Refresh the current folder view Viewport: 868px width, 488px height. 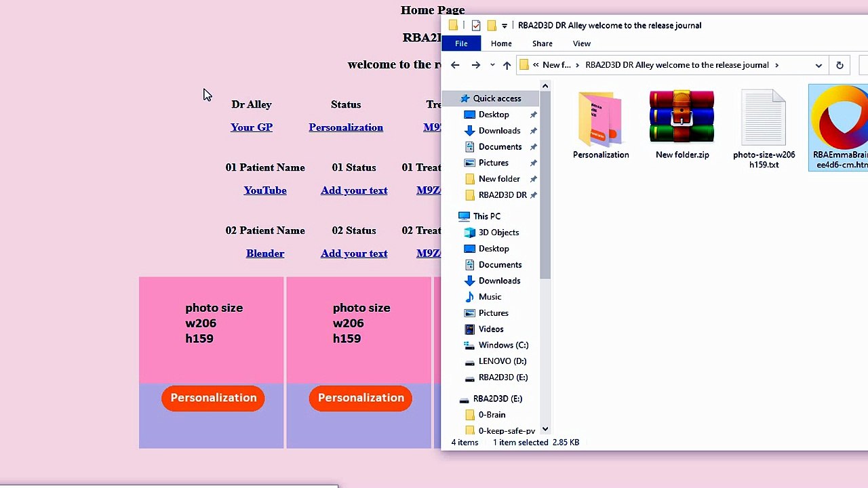click(x=840, y=65)
